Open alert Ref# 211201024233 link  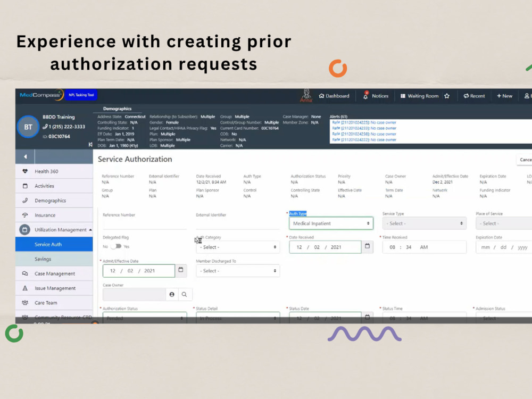(364, 128)
